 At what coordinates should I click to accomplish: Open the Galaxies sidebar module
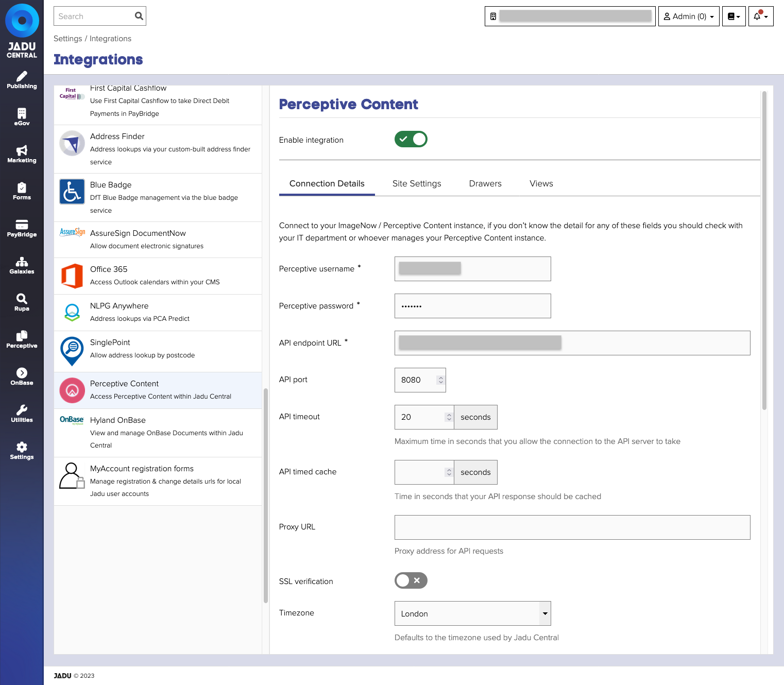click(x=22, y=265)
